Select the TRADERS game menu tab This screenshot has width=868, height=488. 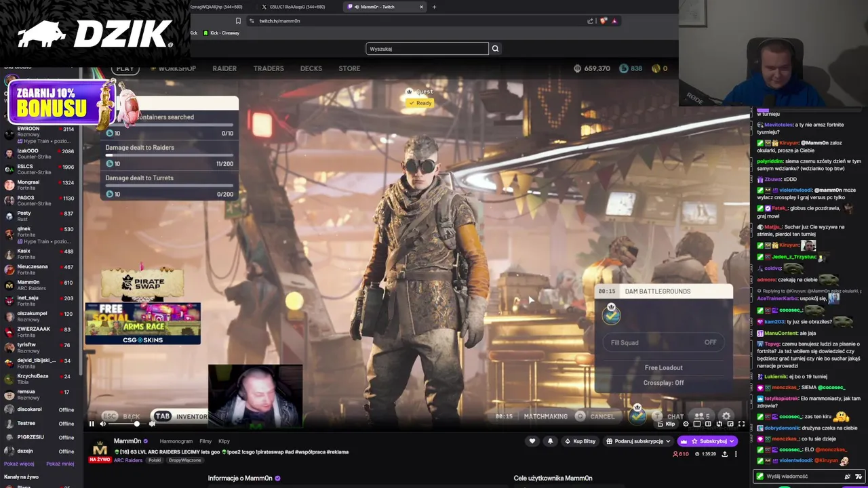pos(269,68)
